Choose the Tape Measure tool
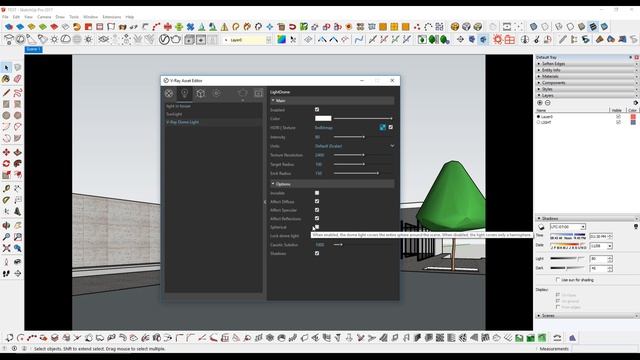The width and height of the screenshot is (640, 360). (6, 189)
